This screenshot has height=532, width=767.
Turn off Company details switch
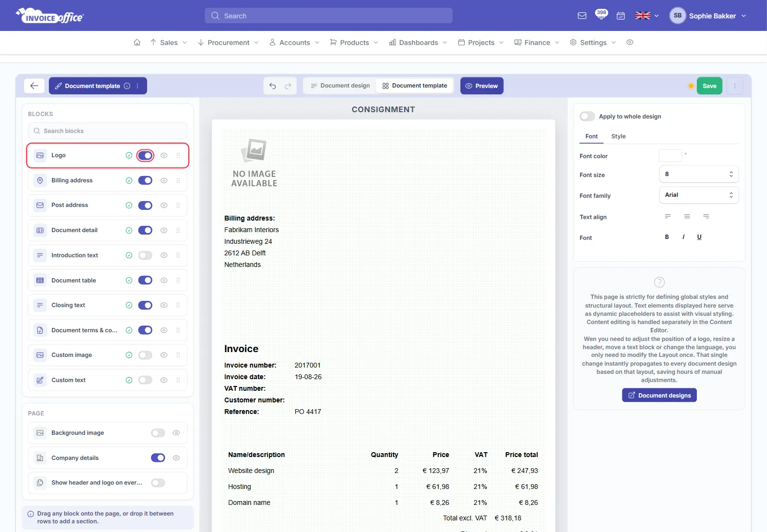click(x=158, y=458)
